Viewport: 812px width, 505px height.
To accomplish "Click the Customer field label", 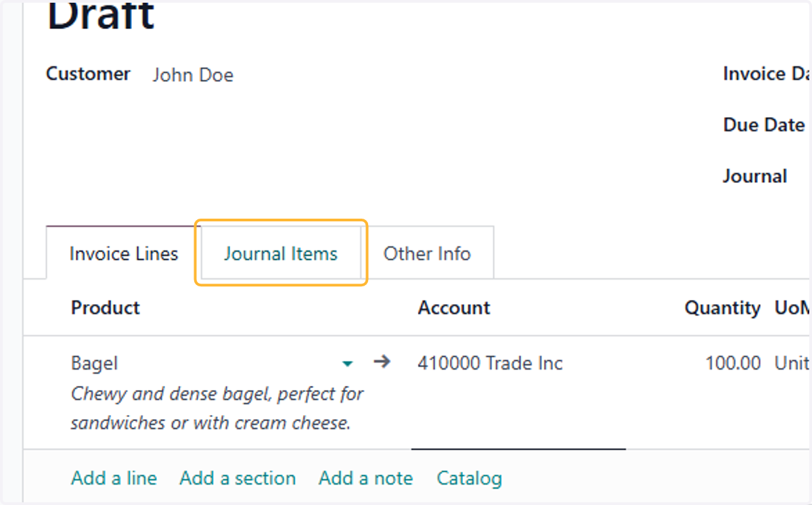I will (x=88, y=74).
